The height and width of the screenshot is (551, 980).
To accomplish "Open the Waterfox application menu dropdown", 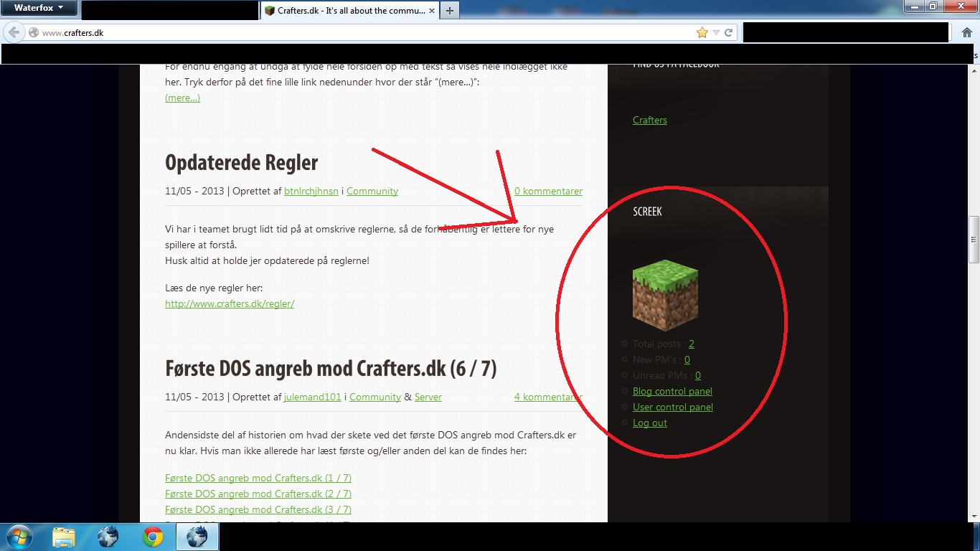I will pyautogui.click(x=39, y=8).
